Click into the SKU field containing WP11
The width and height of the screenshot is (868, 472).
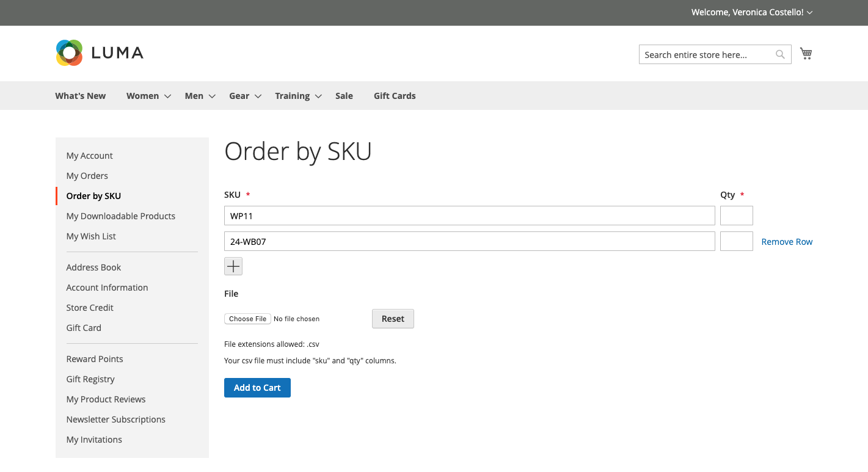coord(469,215)
